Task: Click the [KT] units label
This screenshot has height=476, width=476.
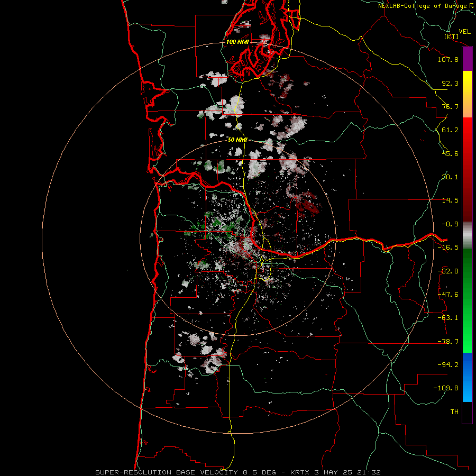Action: tap(452, 36)
